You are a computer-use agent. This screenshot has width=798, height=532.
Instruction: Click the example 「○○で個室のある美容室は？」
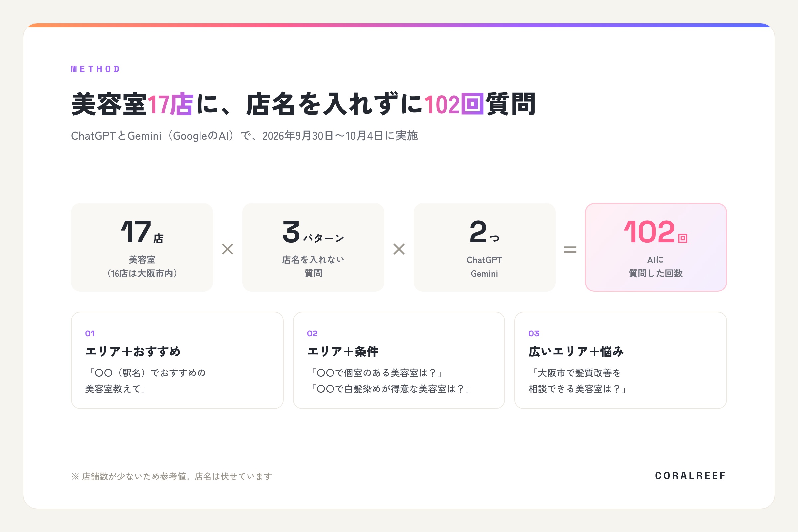(376, 373)
